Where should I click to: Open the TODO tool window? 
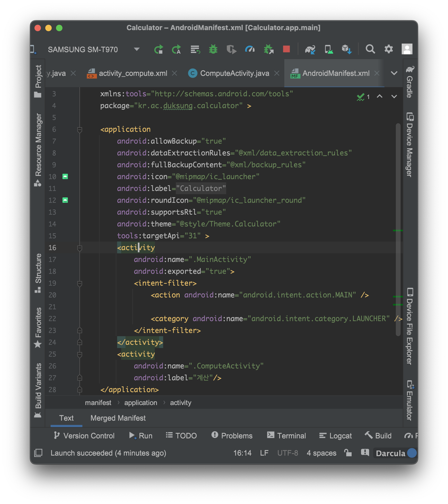click(181, 436)
